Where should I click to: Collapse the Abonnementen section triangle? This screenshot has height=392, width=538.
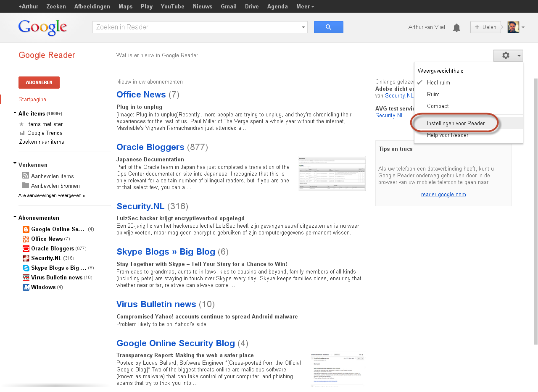click(x=15, y=217)
